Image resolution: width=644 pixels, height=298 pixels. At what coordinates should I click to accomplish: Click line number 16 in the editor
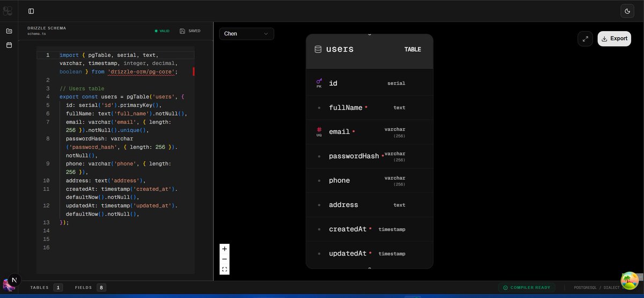click(47, 248)
